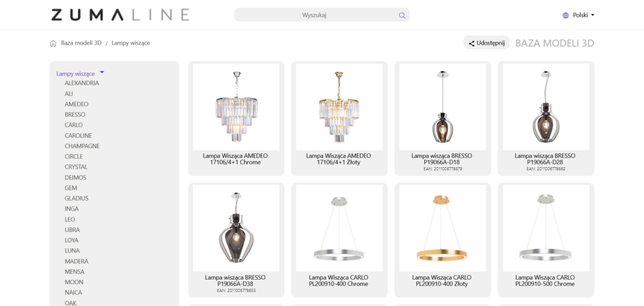Click the Udostępnij share button
This screenshot has width=644, height=306.
click(x=486, y=43)
